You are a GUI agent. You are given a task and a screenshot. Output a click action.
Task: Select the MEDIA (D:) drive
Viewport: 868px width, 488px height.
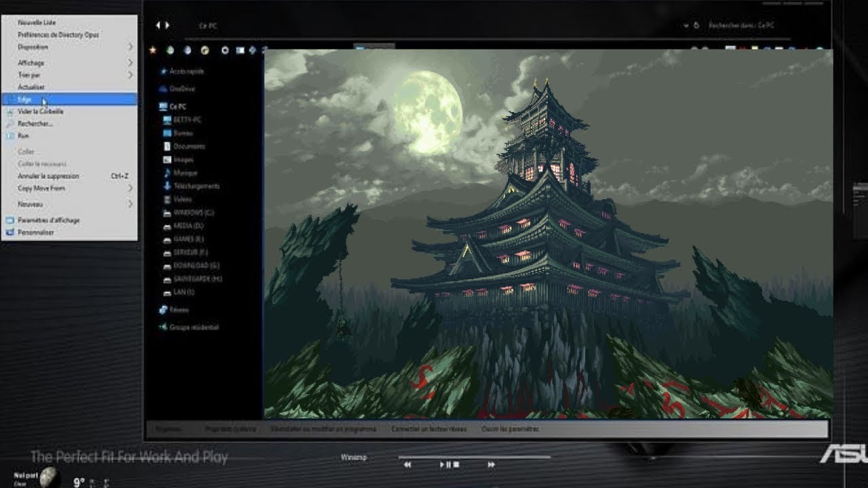[x=189, y=226]
